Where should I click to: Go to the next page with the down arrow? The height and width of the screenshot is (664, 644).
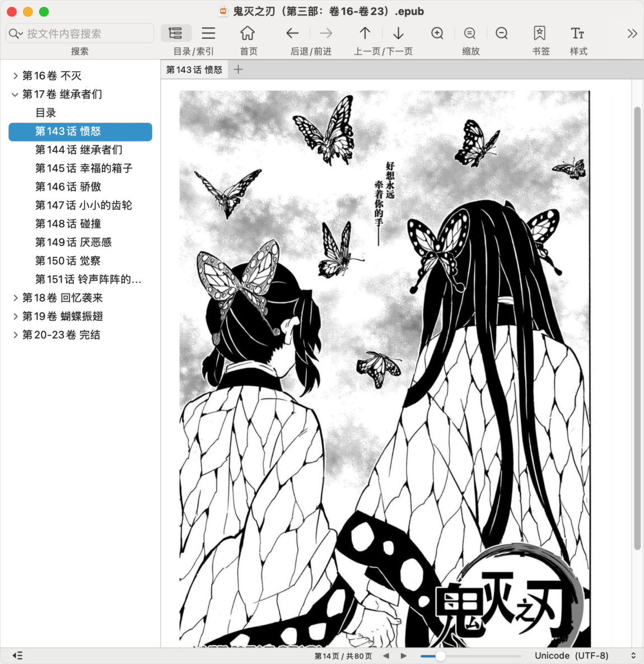tap(398, 33)
